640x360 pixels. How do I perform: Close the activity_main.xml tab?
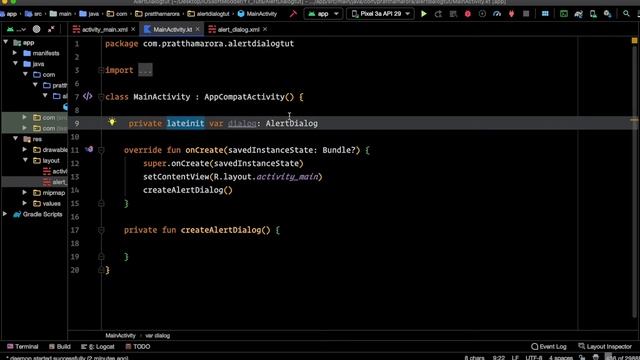pos(133,29)
